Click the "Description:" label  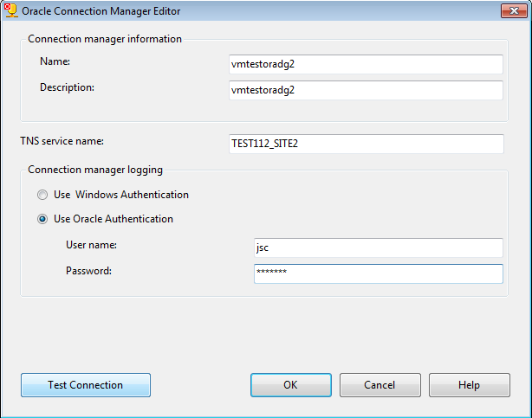(x=68, y=87)
